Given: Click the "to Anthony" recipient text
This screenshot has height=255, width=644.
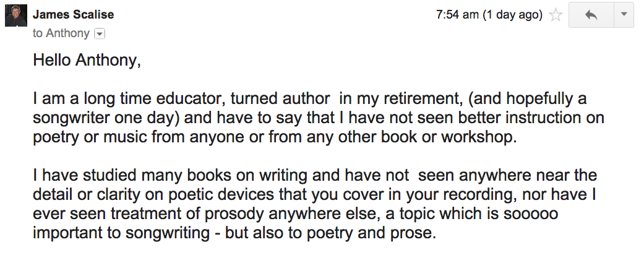Looking at the screenshot, I should pos(61,33).
